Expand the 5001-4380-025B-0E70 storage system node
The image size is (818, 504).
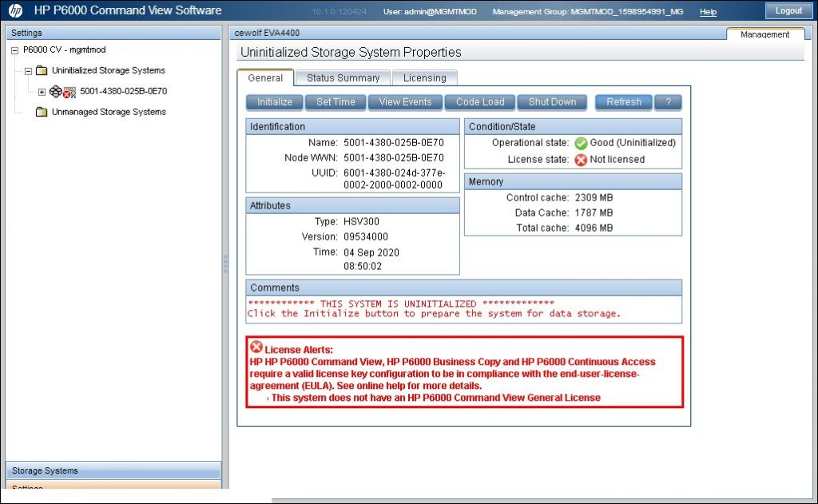42,92
